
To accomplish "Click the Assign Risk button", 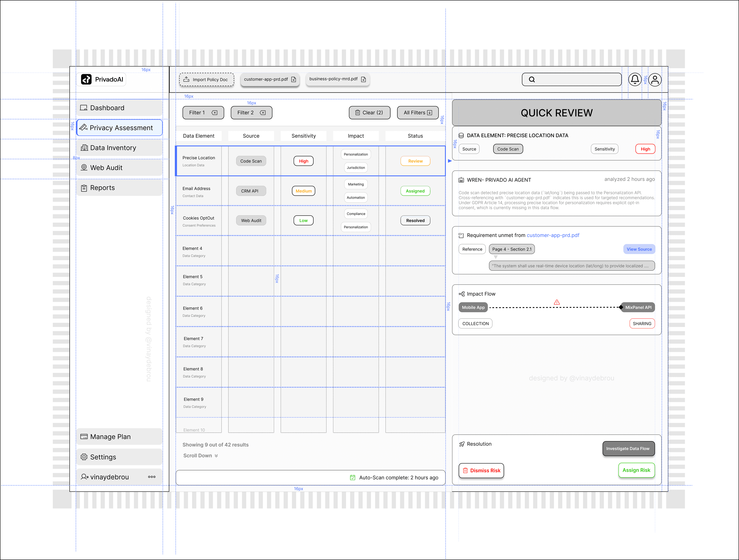I will pos(636,470).
